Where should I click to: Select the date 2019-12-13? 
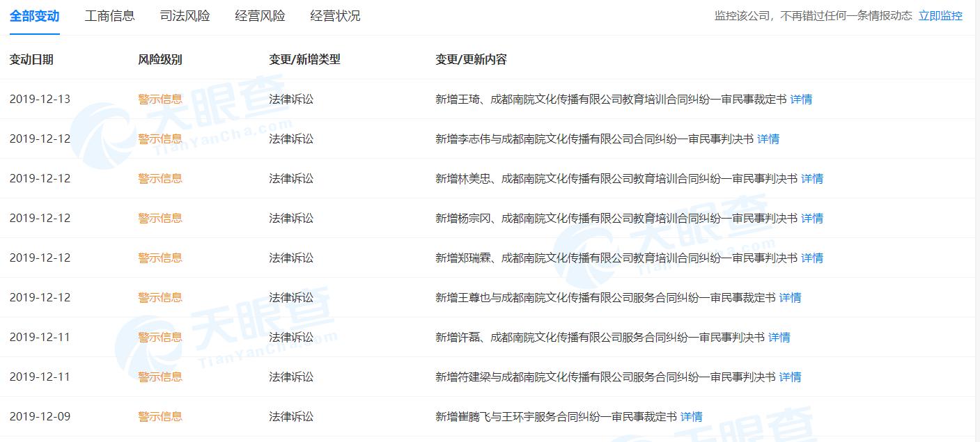pos(40,100)
